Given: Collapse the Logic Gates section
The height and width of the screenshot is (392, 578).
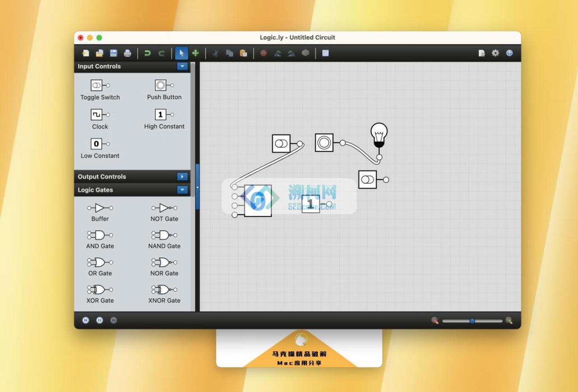Looking at the screenshot, I should tap(182, 190).
